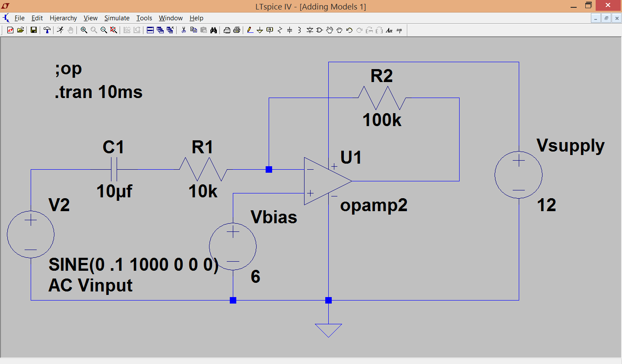Place a capacitor component
This screenshot has width=622, height=364.
pos(290,30)
